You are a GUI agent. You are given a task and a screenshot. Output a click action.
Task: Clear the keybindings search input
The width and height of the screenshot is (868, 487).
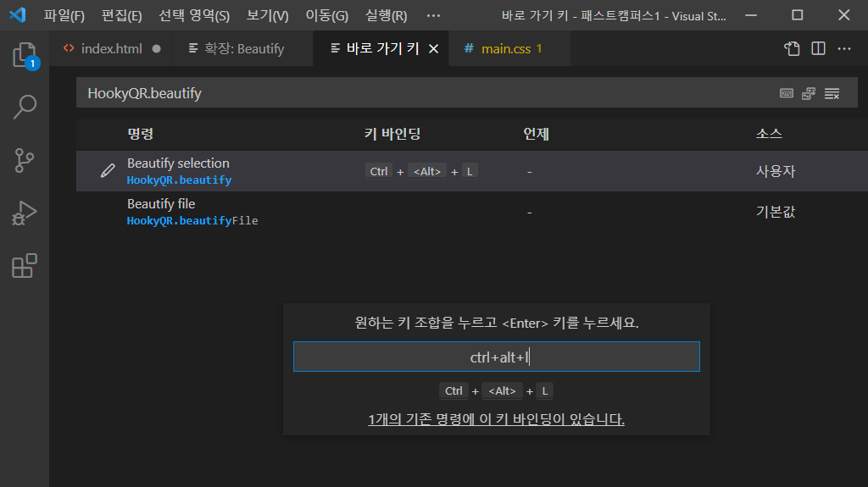[x=832, y=93]
